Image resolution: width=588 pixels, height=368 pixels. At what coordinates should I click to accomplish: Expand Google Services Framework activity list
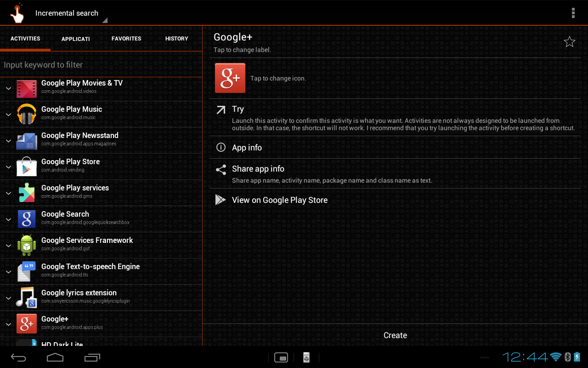[8, 245]
